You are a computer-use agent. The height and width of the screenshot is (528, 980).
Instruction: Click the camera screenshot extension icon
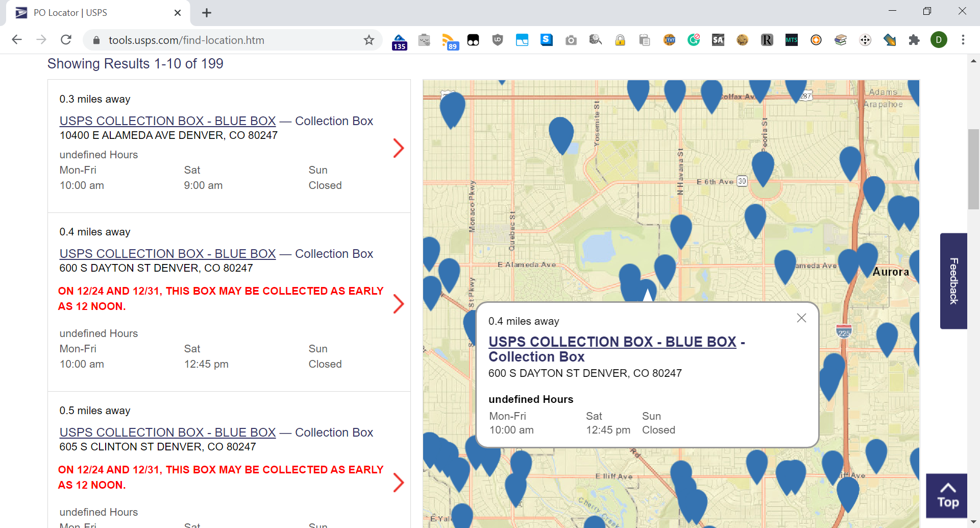(x=571, y=40)
